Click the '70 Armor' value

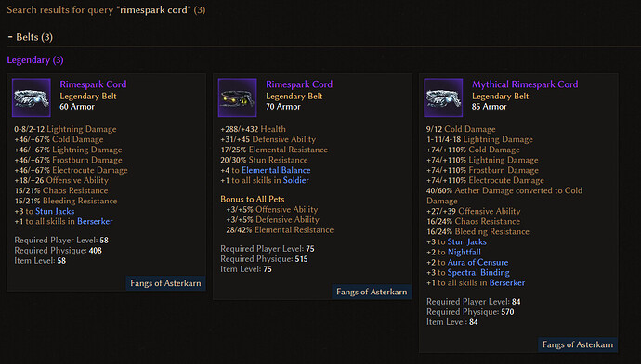click(x=283, y=107)
